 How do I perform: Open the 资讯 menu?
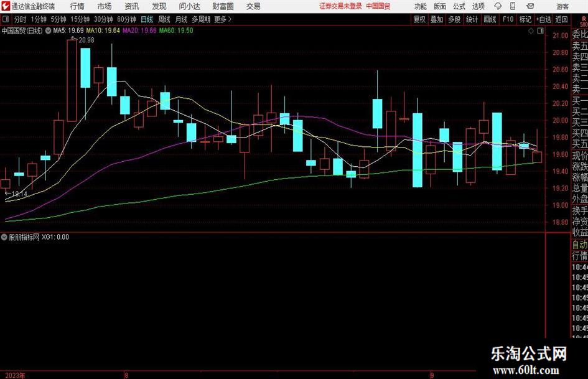pyautogui.click(x=132, y=6)
